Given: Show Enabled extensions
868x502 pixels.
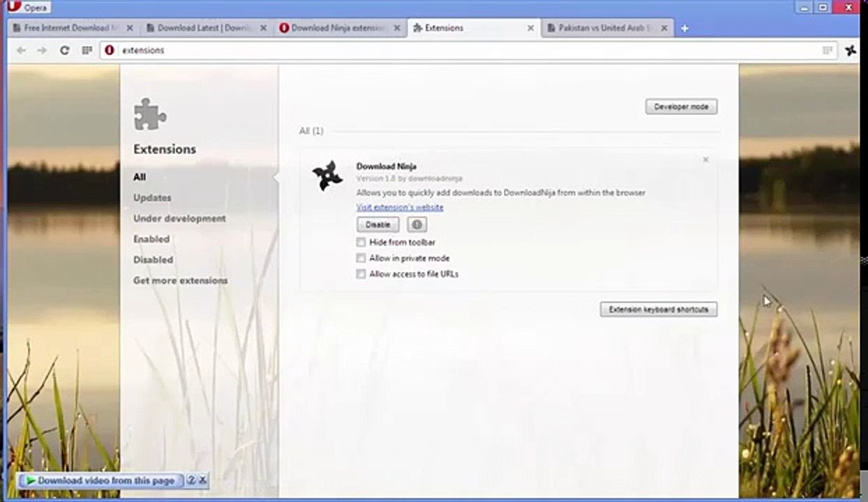Looking at the screenshot, I should tap(151, 239).
